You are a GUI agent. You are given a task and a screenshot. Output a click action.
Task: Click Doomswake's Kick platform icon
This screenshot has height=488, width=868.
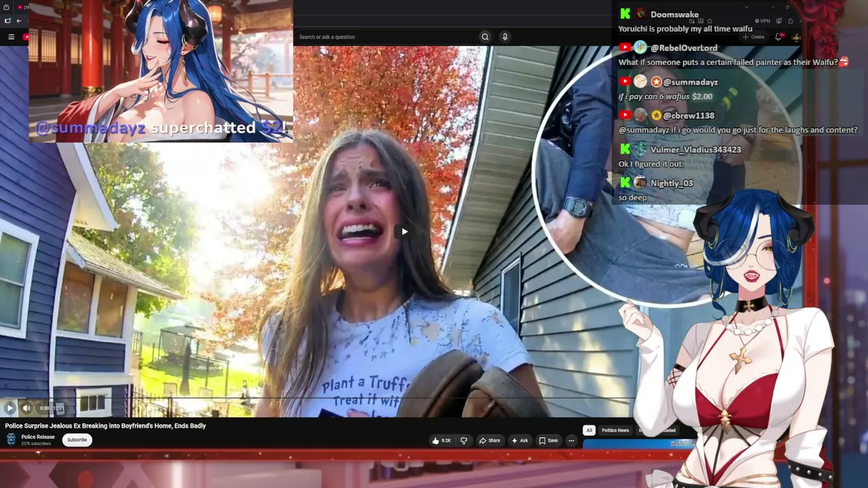[x=625, y=14]
